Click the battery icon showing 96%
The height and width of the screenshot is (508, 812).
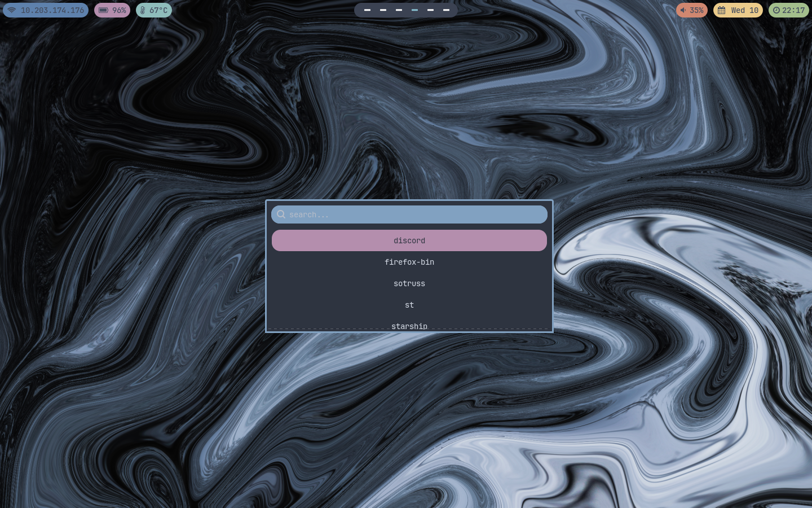pos(104,10)
